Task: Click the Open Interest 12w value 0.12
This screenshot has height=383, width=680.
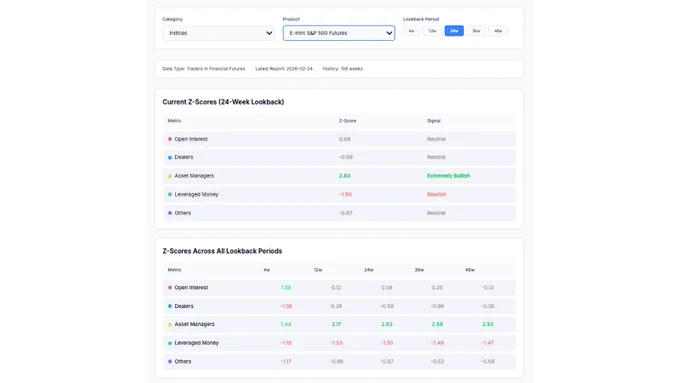Action: coord(336,288)
